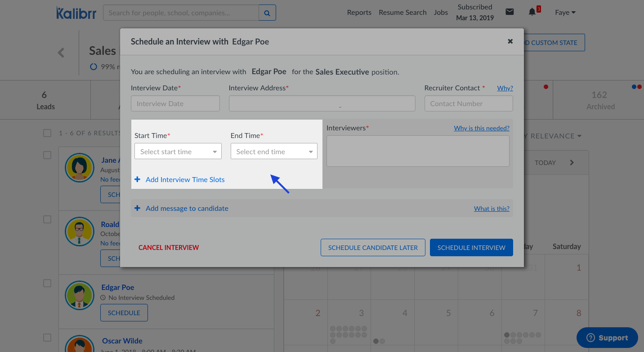Toggle the select-all results checkbox

click(x=47, y=133)
